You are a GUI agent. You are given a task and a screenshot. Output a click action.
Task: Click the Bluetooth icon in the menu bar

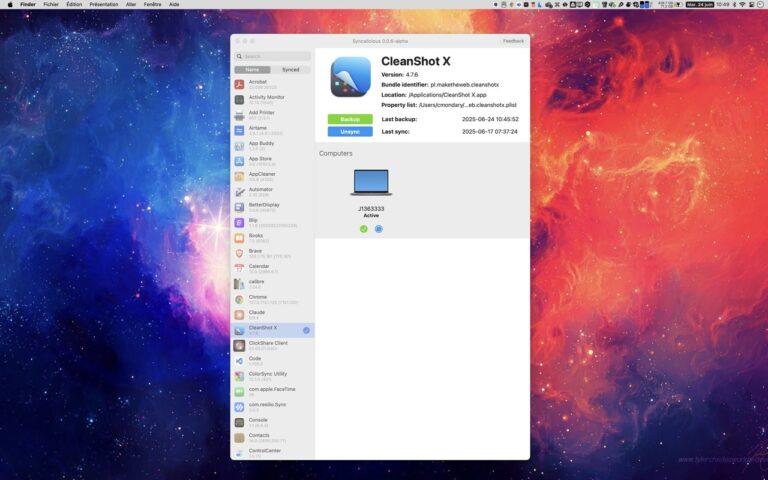[734, 4]
